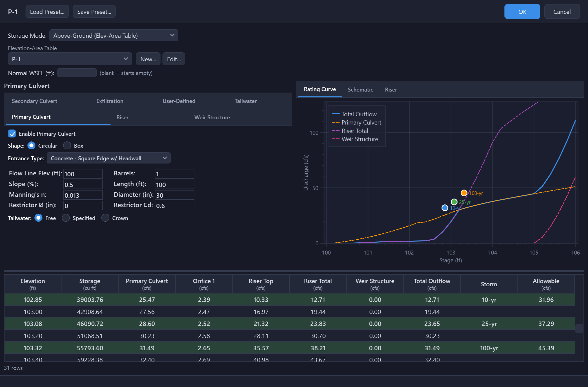Screen dimensions: 588x387
Task: Click the orange 100-yr marker on chart
Action: point(464,193)
